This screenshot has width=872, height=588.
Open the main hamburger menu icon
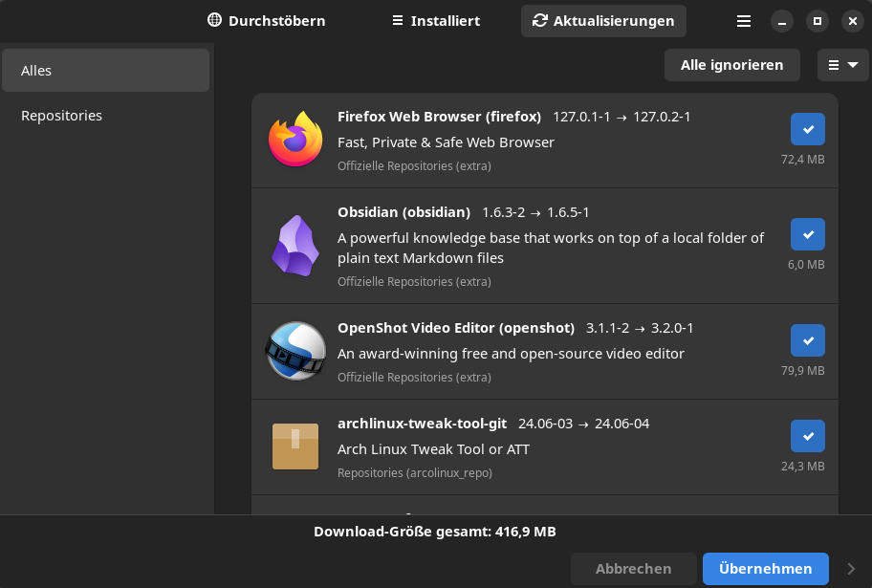pyautogui.click(x=743, y=19)
